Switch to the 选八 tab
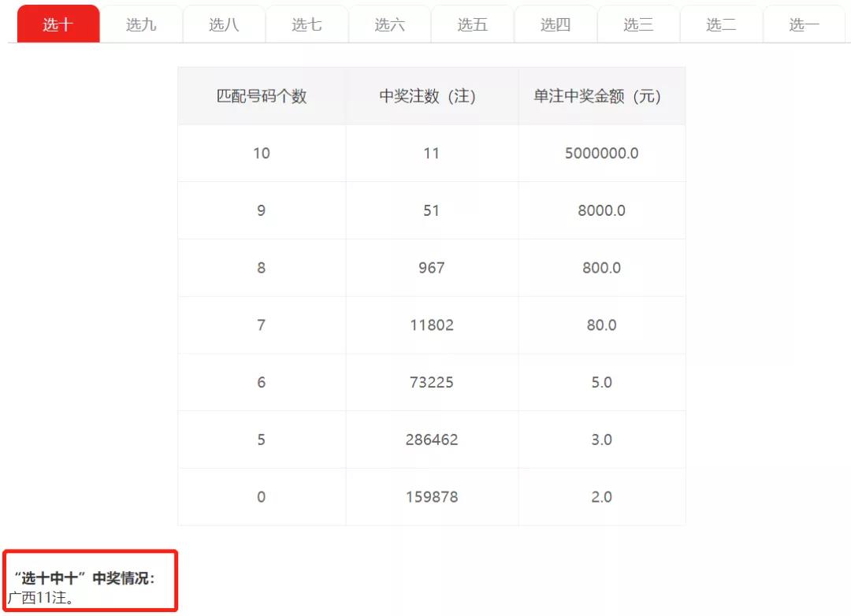 click(225, 24)
